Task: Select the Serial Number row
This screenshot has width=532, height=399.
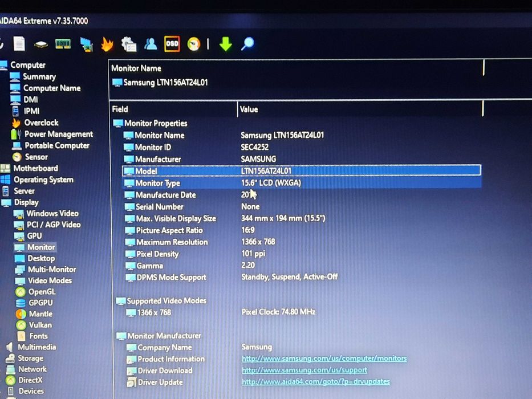Action: (x=302, y=206)
